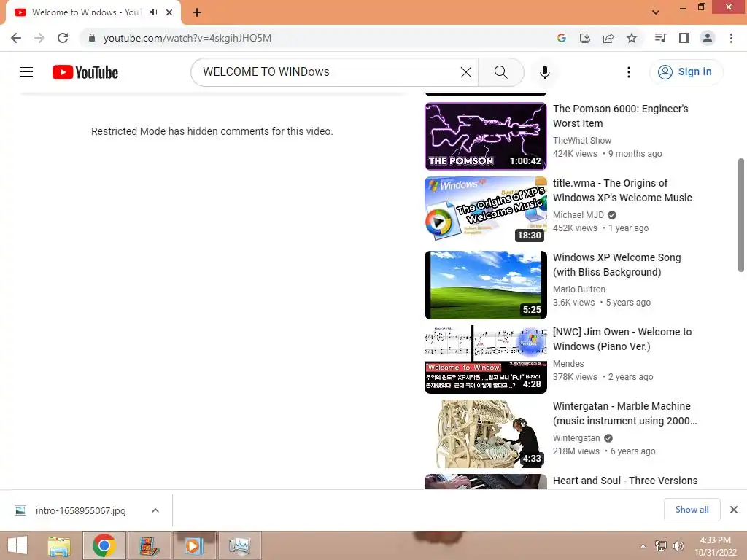747x560 pixels.
Task: Go back to the previous page
Action: pos(16,38)
